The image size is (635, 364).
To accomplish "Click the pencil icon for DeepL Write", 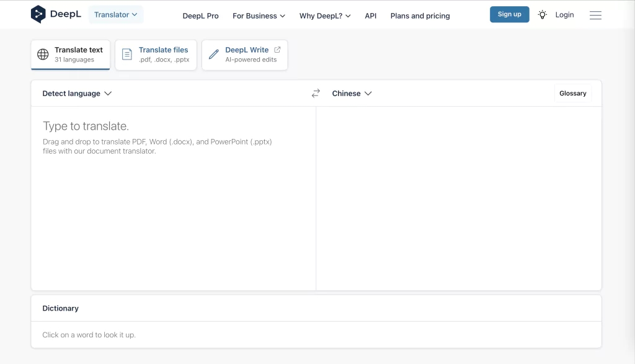I will (214, 55).
